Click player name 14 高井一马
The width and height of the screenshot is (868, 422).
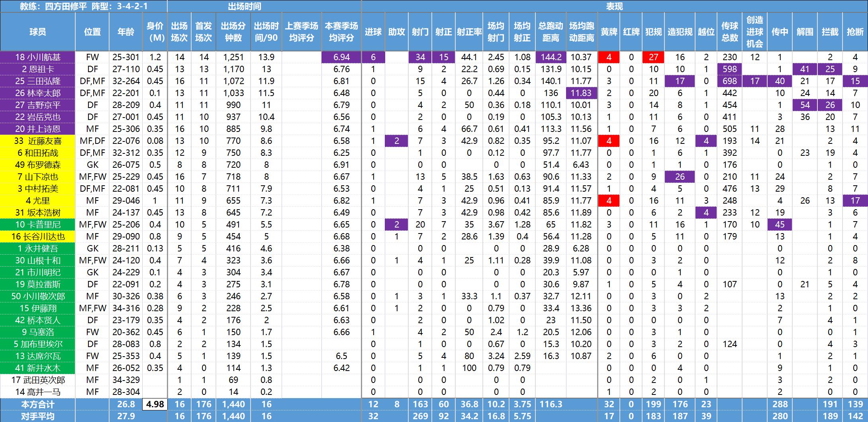coord(38,392)
